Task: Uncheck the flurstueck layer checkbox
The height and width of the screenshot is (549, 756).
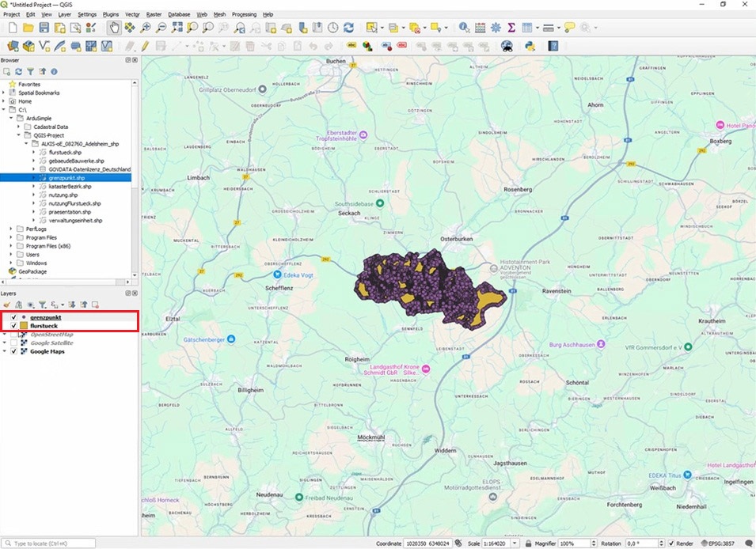Action: tap(14, 326)
